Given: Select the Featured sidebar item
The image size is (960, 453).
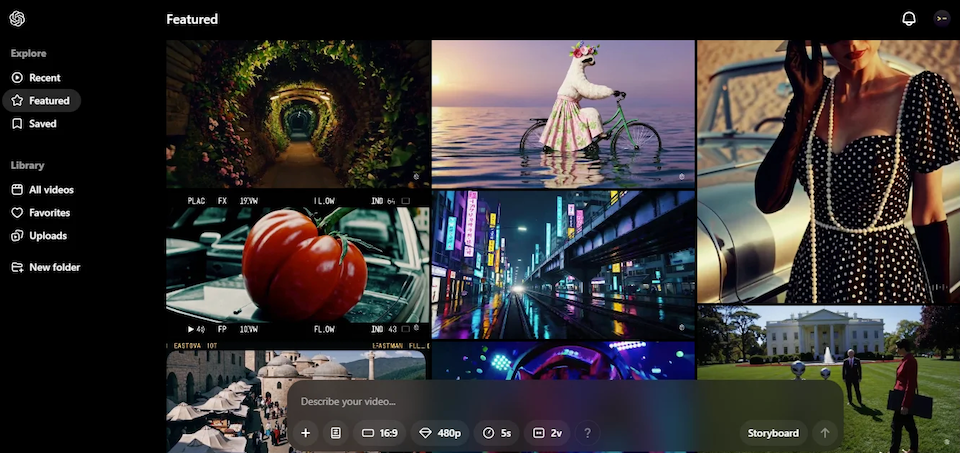Looking at the screenshot, I should click(42, 100).
